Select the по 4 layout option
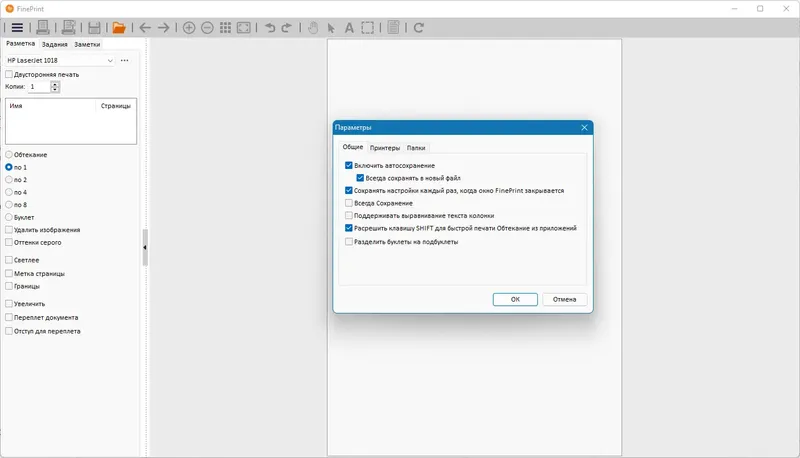Image resolution: width=800 pixels, height=458 pixels. tap(9, 192)
